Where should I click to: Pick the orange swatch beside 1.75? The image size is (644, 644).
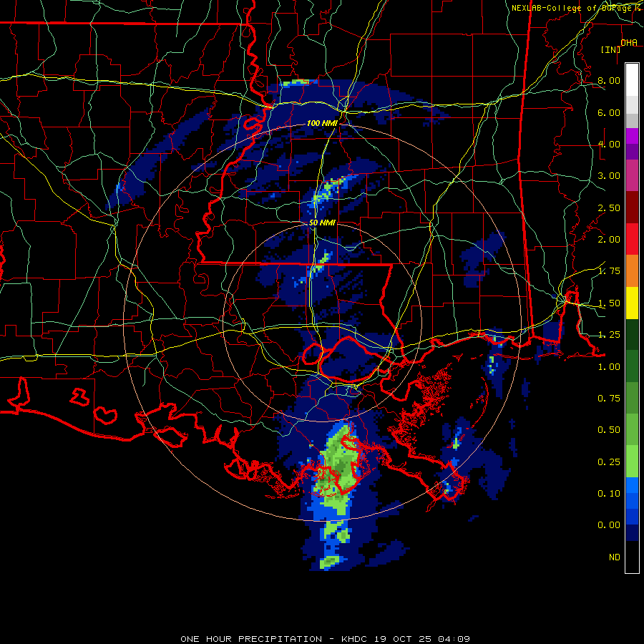(x=632, y=271)
